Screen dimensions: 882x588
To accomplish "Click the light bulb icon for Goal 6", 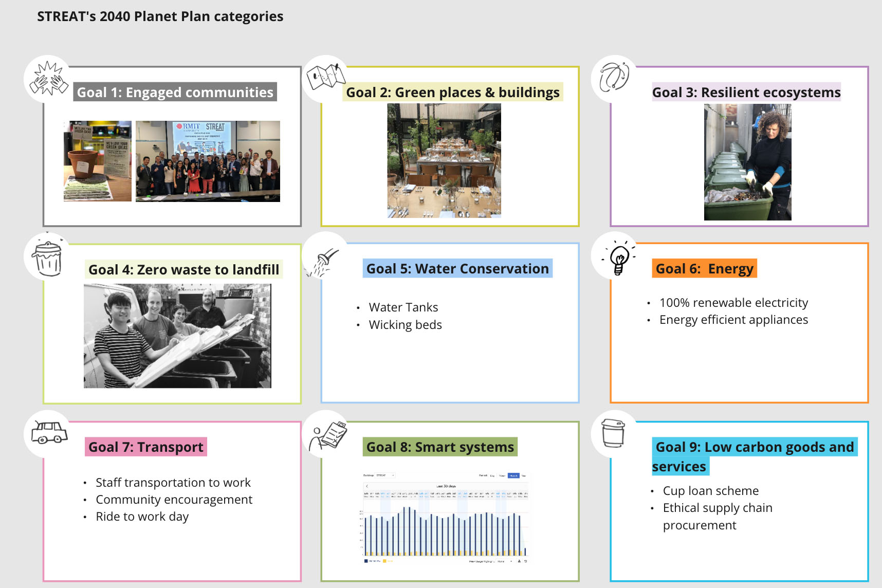I will (619, 258).
